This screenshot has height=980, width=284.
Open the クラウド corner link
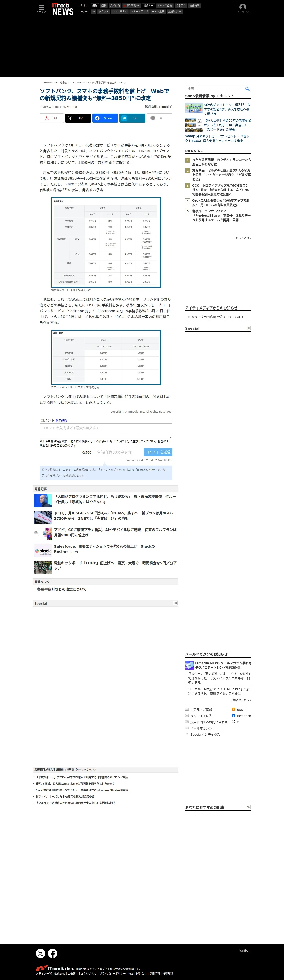[103, 12]
